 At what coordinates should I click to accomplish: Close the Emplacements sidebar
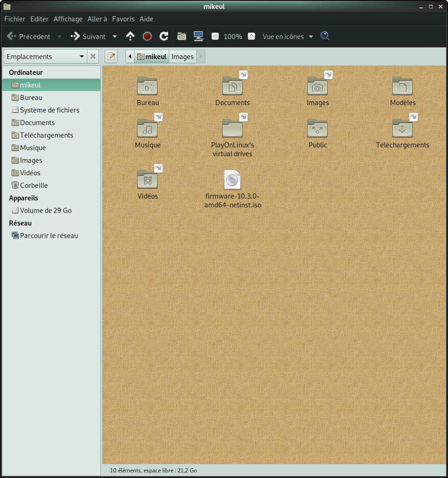coord(93,56)
